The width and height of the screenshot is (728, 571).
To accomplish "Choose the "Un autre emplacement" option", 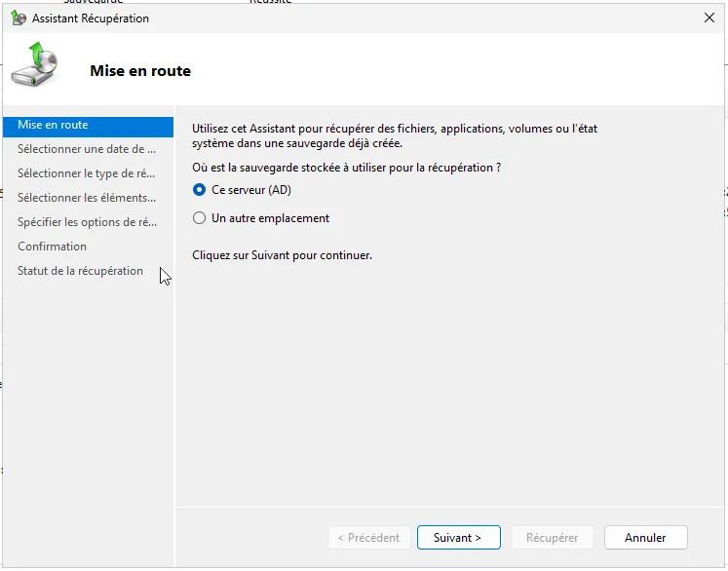I will coord(200,218).
